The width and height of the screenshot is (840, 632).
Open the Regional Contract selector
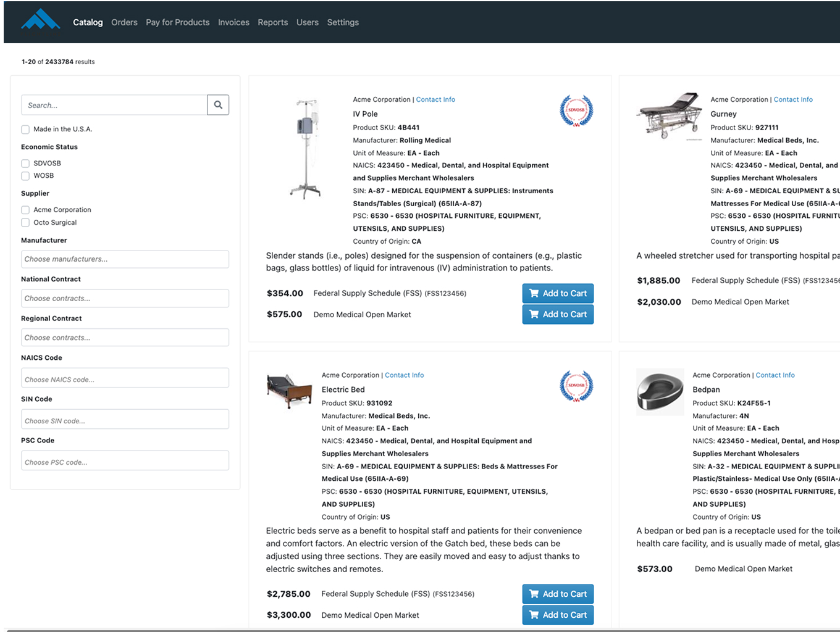125,338
